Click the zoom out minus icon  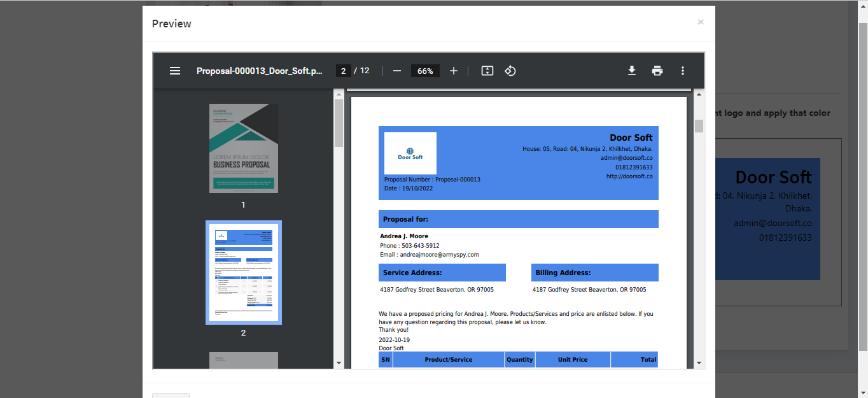point(397,71)
